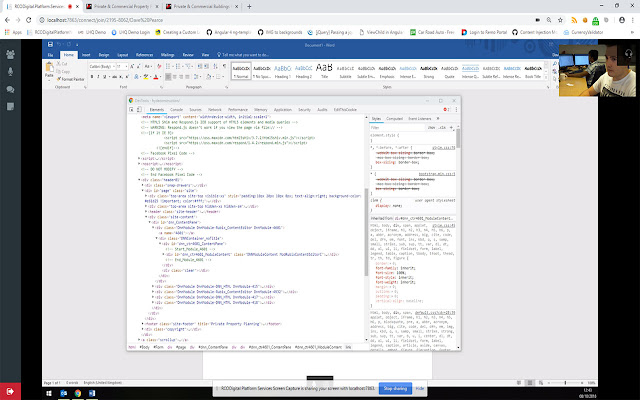Screen dimensions: 640x400
Task: Click the DevTools inspect element icon
Action: coord(131,109)
